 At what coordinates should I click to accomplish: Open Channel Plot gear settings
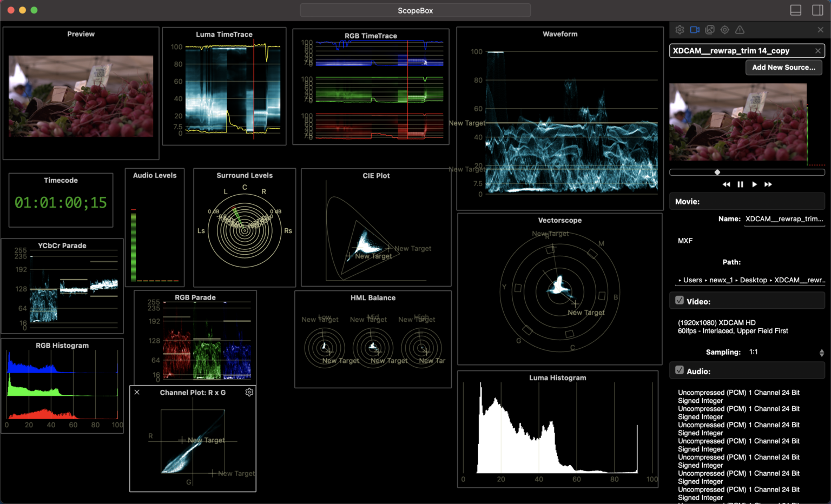[x=249, y=392]
